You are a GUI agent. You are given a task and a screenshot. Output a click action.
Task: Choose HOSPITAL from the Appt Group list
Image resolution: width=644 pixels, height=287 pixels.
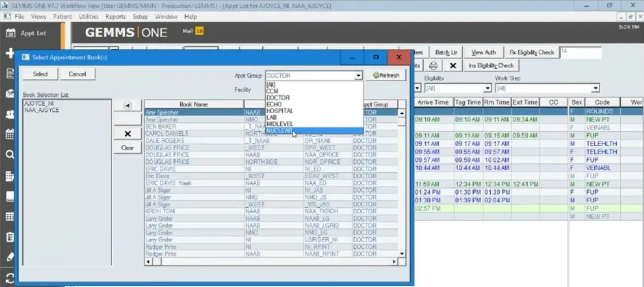(314, 111)
